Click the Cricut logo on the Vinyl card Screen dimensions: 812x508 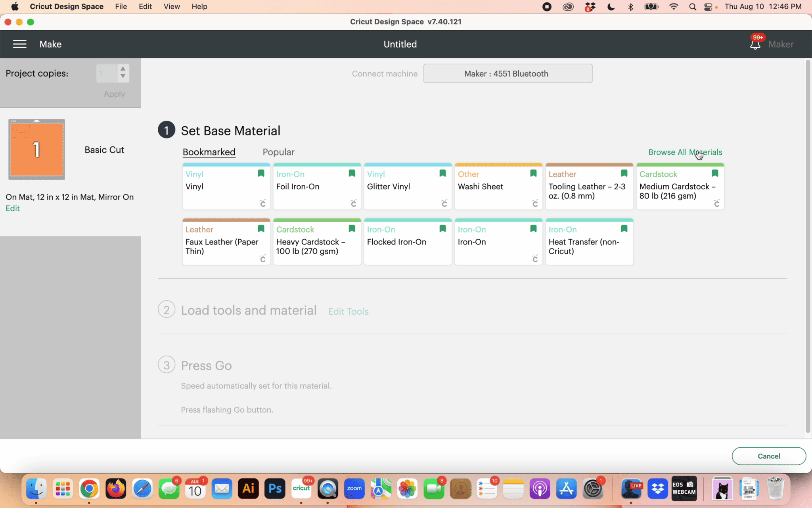point(262,203)
